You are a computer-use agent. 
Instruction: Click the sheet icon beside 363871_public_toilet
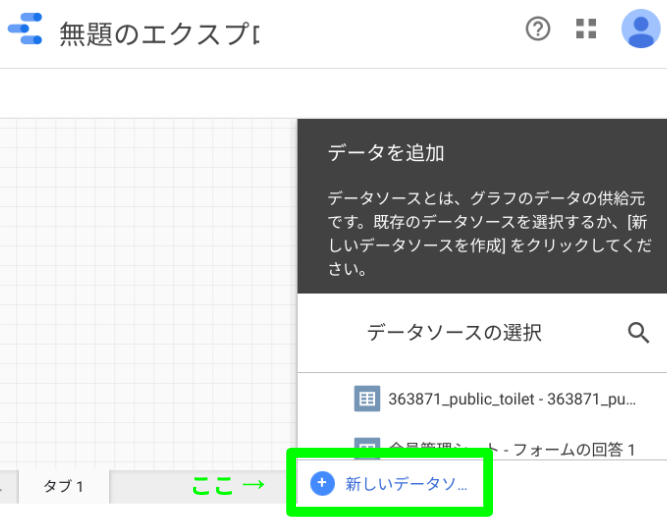(367, 399)
